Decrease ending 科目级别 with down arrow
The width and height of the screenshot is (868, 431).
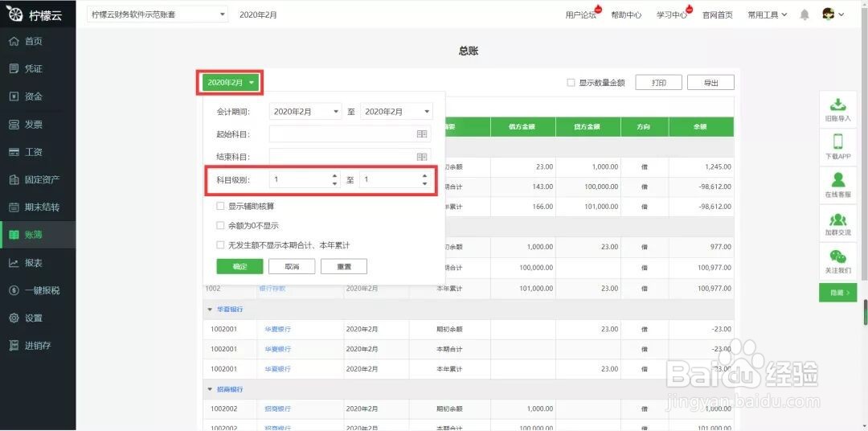point(424,183)
